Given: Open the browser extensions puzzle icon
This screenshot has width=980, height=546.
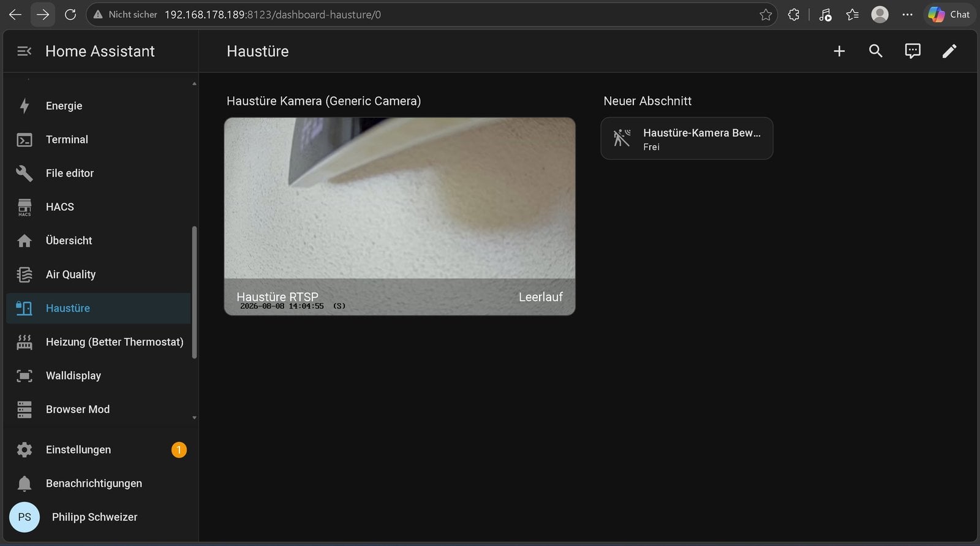Looking at the screenshot, I should click(x=794, y=15).
